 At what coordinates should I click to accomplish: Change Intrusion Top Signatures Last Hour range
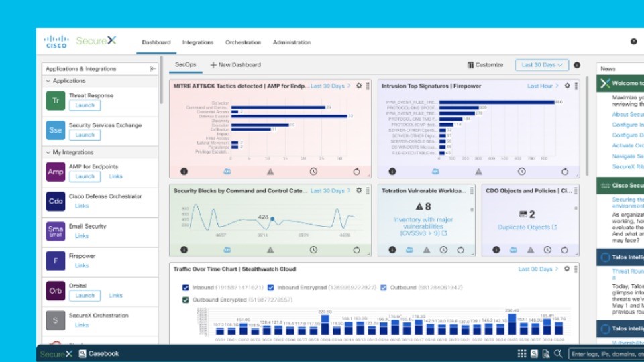[543, 86]
